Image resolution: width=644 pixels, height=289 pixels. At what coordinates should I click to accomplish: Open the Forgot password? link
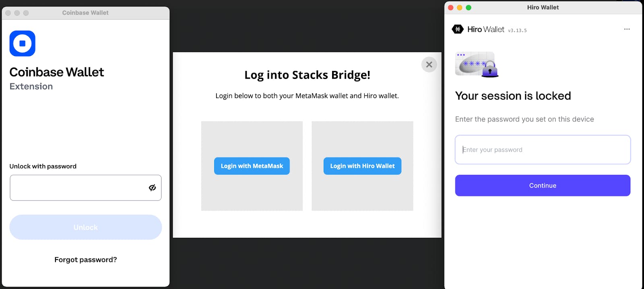pos(86,260)
